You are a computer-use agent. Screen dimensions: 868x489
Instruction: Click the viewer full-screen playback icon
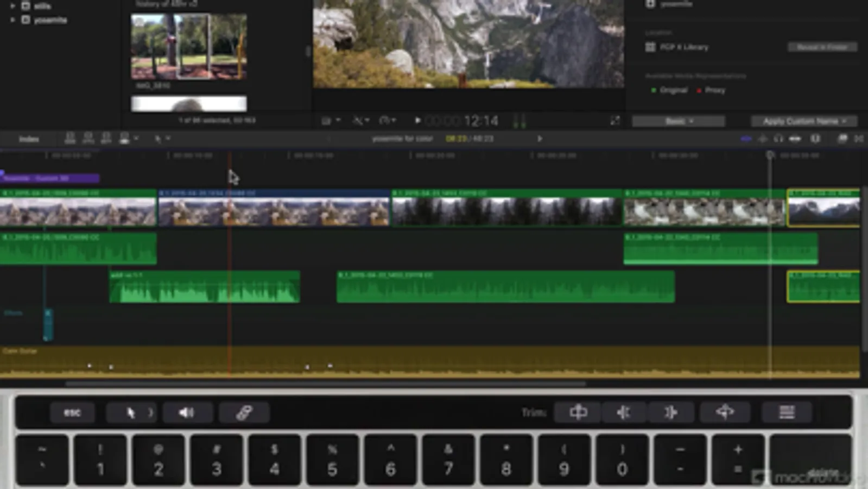(x=614, y=121)
